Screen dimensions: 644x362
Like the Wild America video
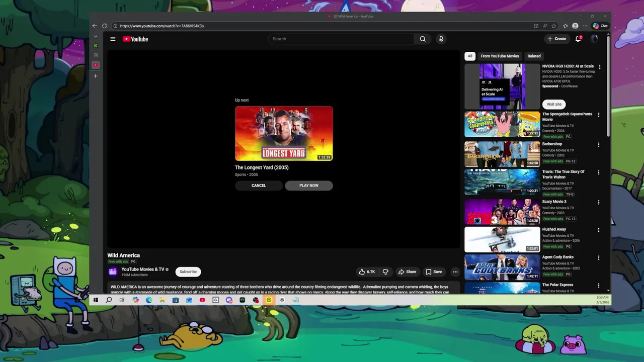coord(367,271)
